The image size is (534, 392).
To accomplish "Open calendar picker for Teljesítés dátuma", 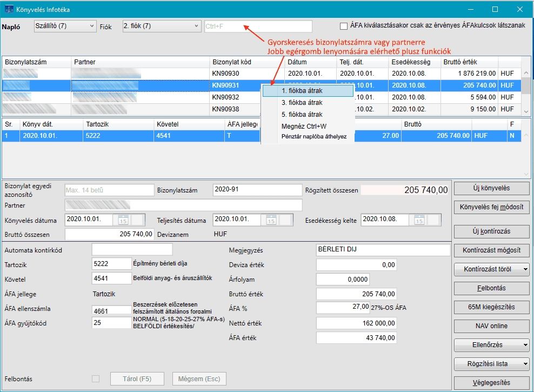I will (x=271, y=221).
